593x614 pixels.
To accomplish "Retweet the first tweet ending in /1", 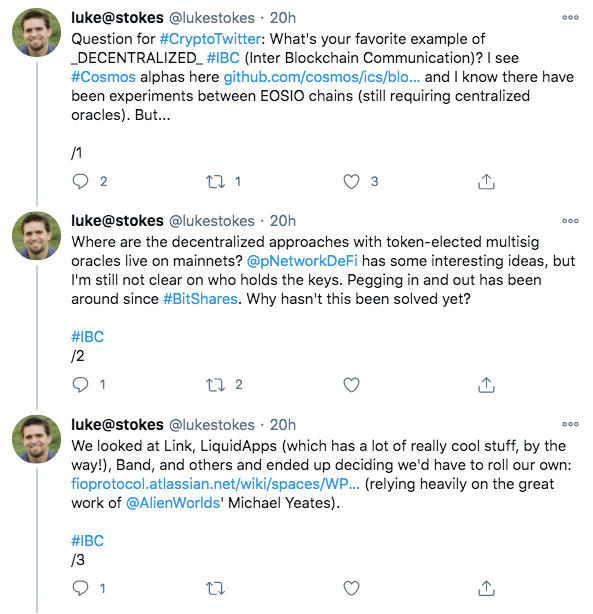I will pos(215,181).
